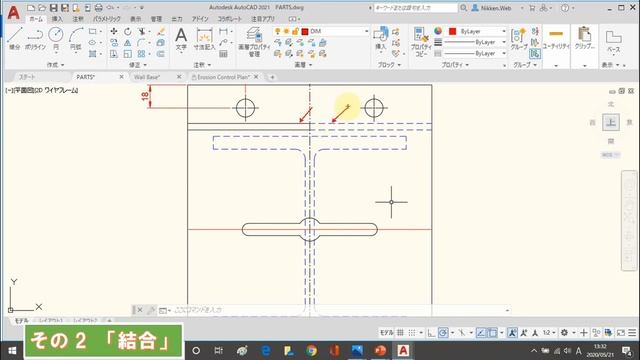Open the annotation scale 1:2 dropdown

549,333
